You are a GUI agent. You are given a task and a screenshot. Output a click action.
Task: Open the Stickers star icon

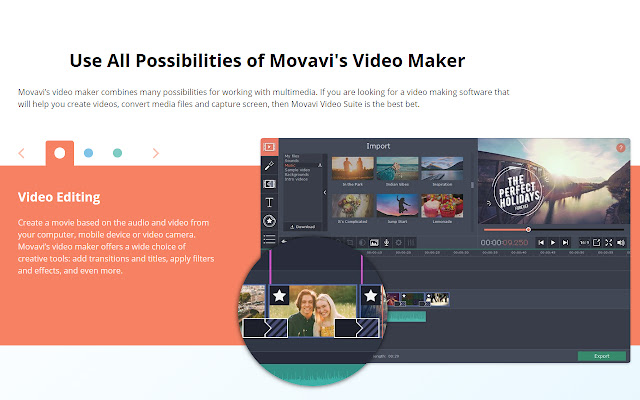click(269, 221)
